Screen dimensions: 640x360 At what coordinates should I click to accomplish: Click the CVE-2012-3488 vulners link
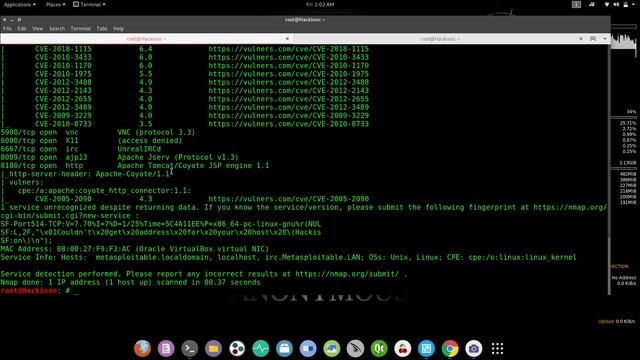289,82
